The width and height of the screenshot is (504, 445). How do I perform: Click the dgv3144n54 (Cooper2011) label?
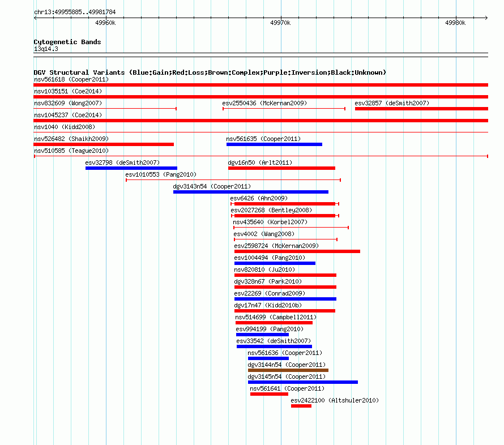287,365
